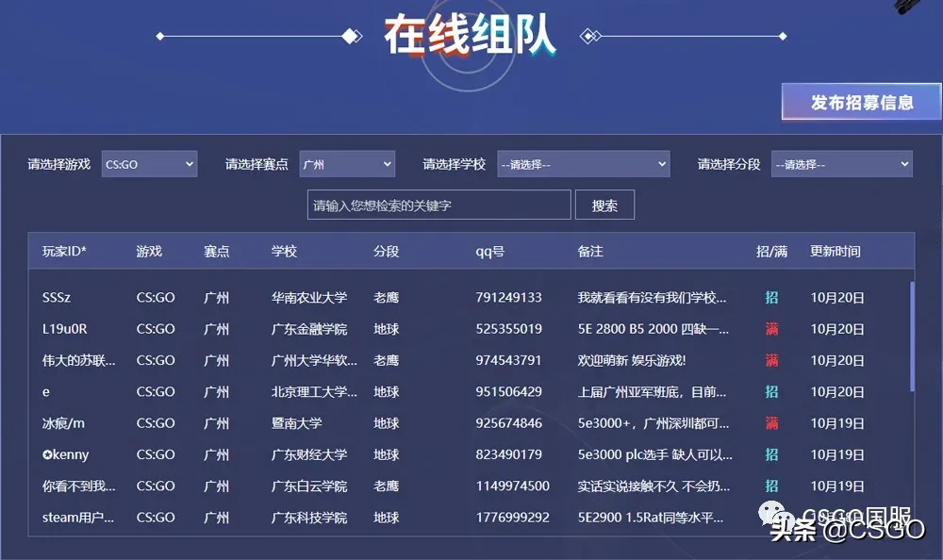The image size is (943, 560).
Task: Click the 招 status in kenny row
Action: 771,454
